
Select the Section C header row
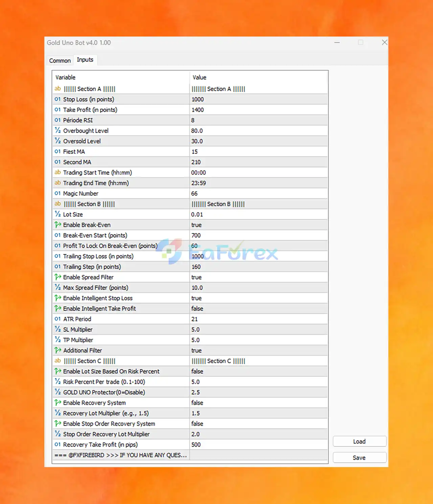(x=190, y=361)
